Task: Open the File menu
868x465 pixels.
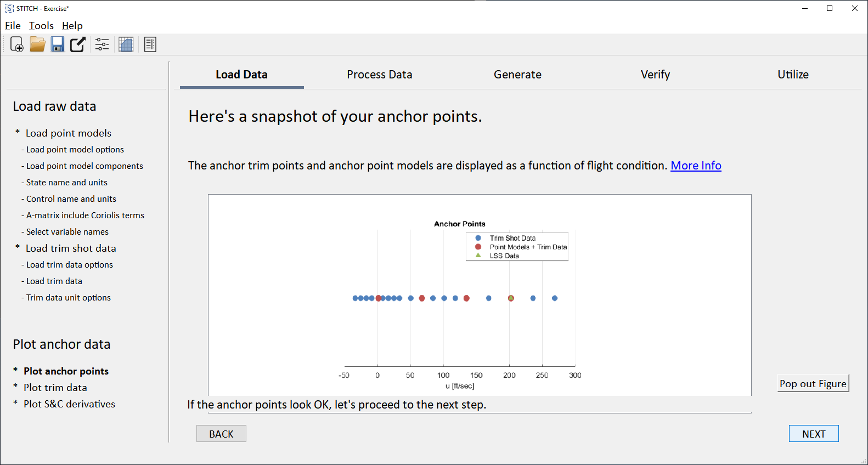Action: click(x=13, y=26)
